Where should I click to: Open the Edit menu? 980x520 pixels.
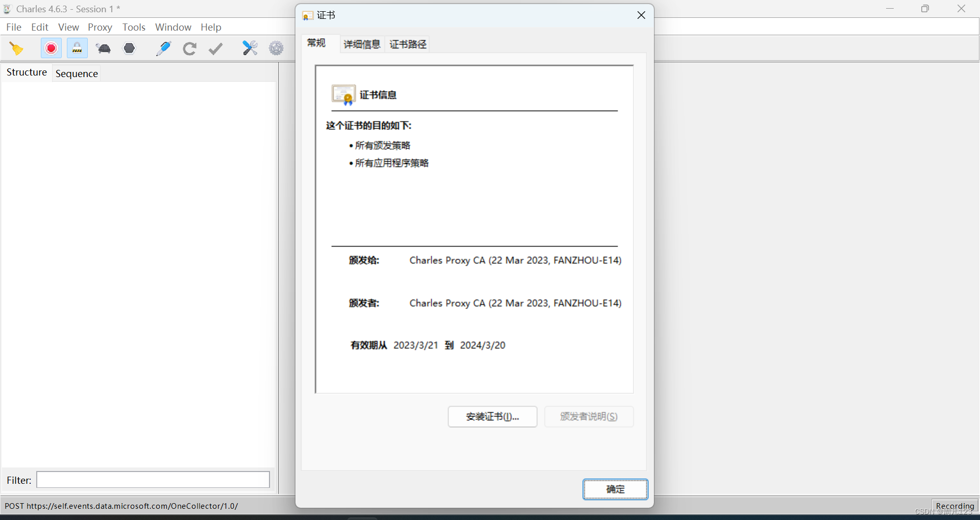tap(40, 27)
